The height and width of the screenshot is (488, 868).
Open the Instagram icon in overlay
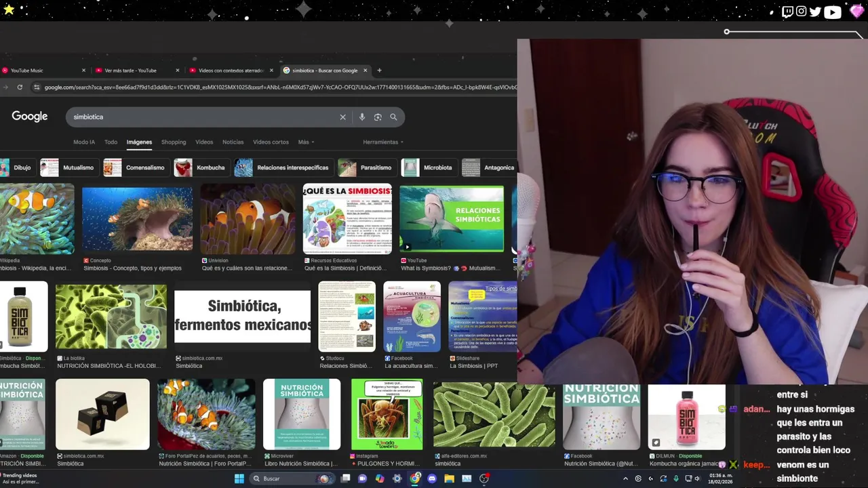coord(802,11)
